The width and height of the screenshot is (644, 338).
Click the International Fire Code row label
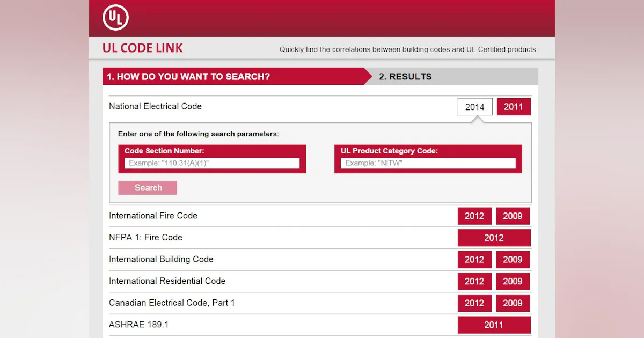point(153,216)
